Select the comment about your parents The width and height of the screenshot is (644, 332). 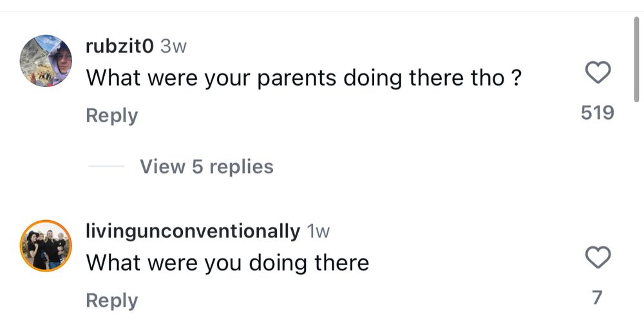[303, 78]
